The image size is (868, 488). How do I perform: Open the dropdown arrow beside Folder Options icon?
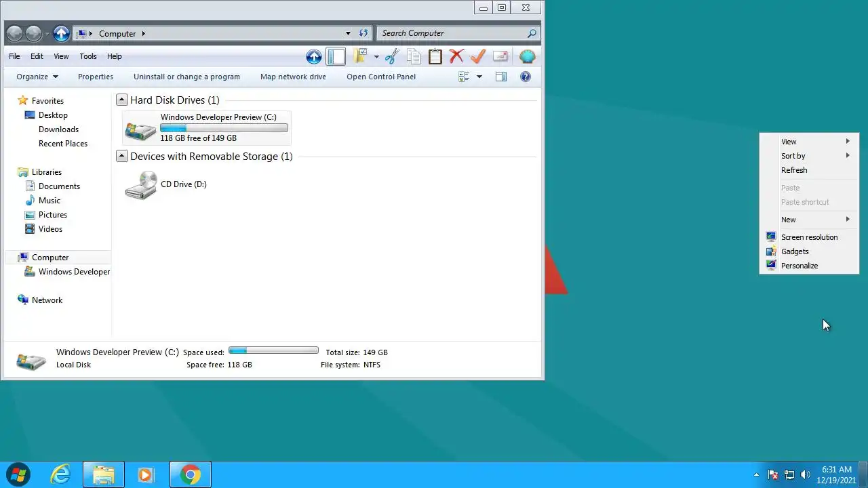tap(376, 57)
